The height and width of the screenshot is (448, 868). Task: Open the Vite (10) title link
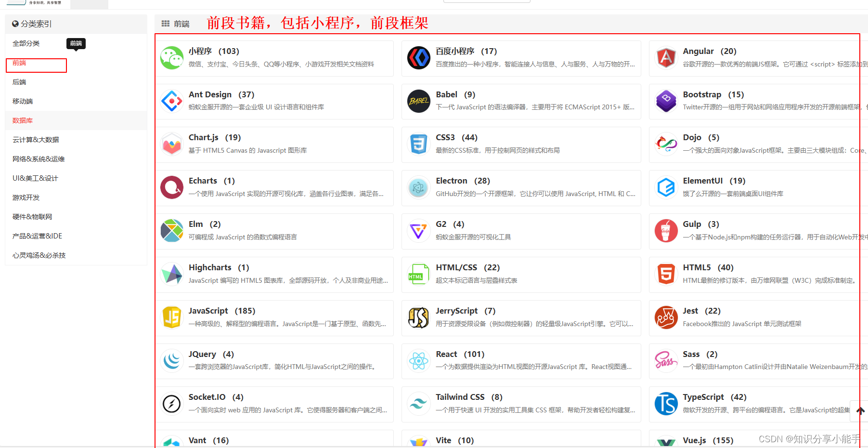[x=454, y=440]
